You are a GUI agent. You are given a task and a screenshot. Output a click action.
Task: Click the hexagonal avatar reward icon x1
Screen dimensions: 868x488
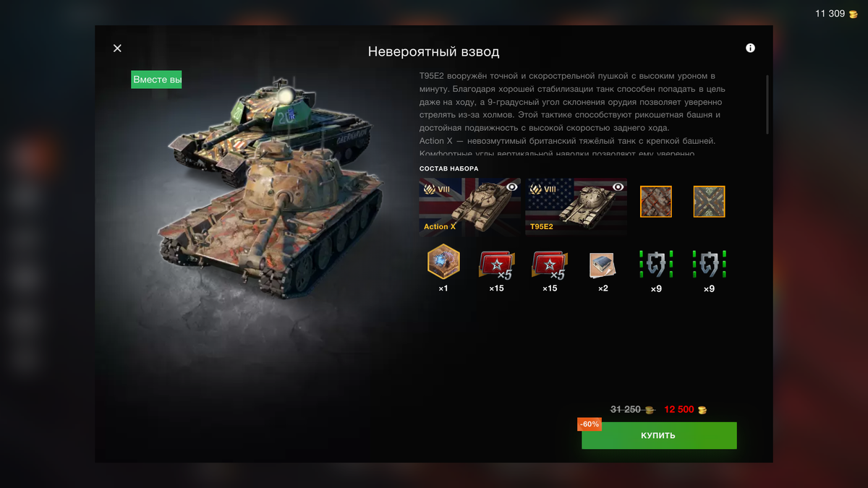443,262
